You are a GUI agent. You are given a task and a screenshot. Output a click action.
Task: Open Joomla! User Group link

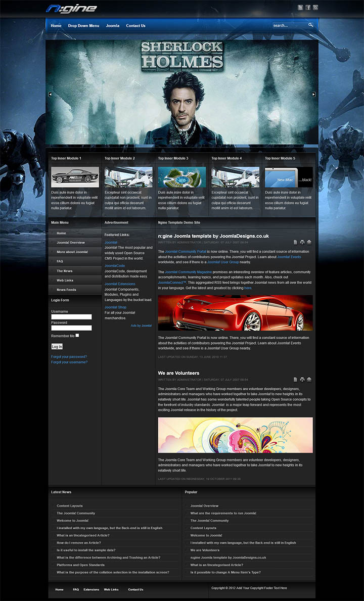click(x=223, y=262)
